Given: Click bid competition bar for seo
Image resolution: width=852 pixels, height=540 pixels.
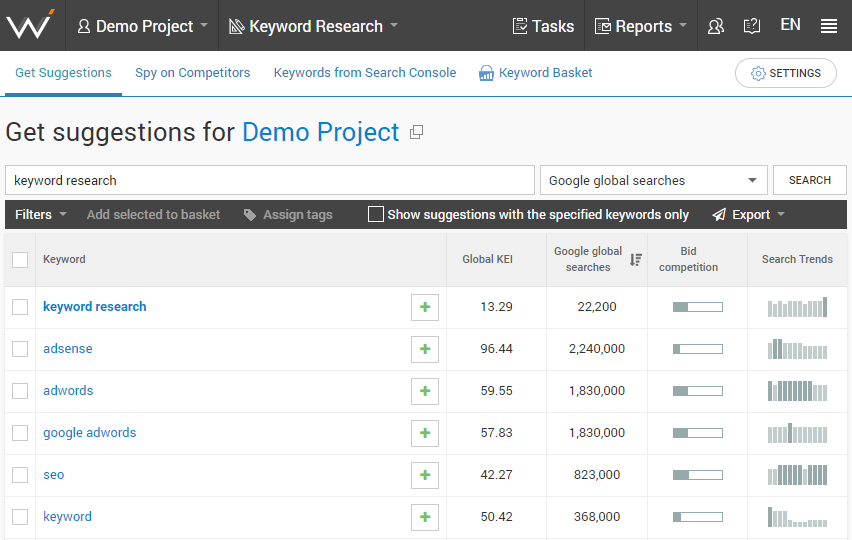Looking at the screenshot, I should pyautogui.click(x=698, y=475).
